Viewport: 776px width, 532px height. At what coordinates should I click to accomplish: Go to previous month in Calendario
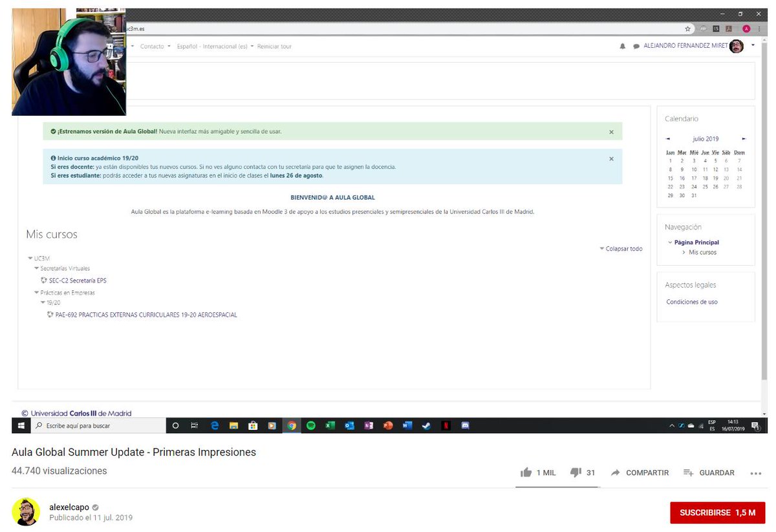pos(668,139)
